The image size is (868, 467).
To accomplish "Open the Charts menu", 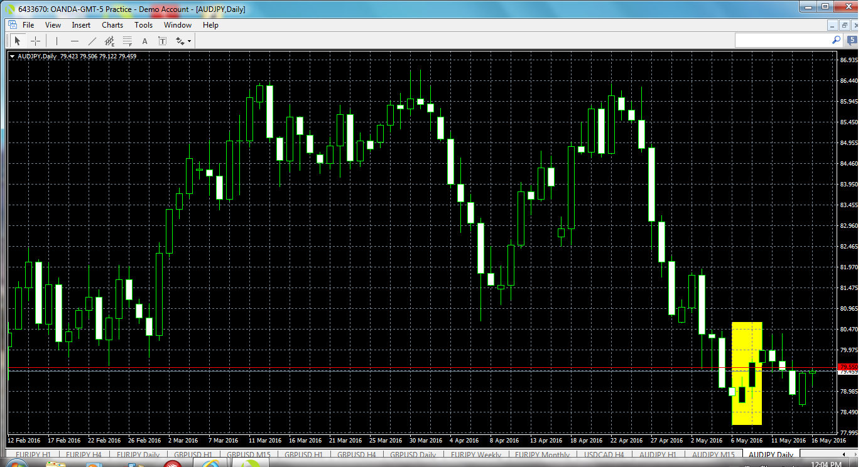I will click(112, 25).
